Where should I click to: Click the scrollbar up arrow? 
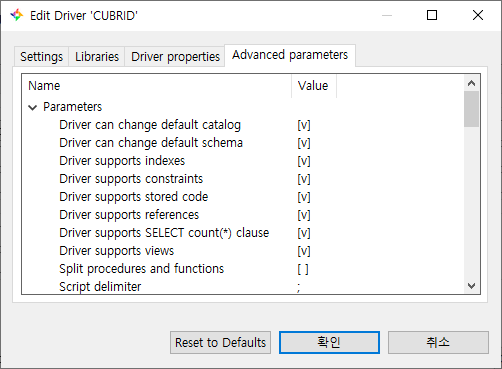(x=471, y=83)
